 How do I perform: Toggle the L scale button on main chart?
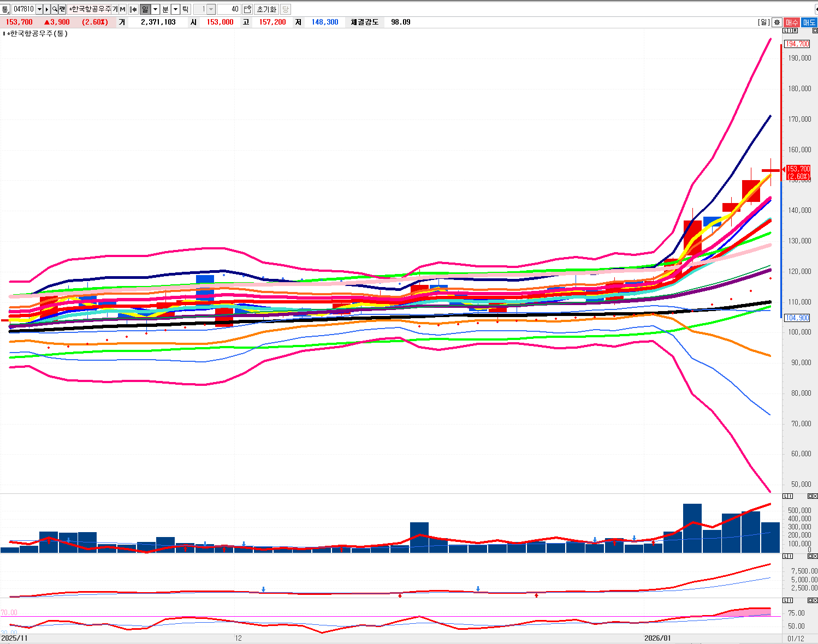(785, 31)
